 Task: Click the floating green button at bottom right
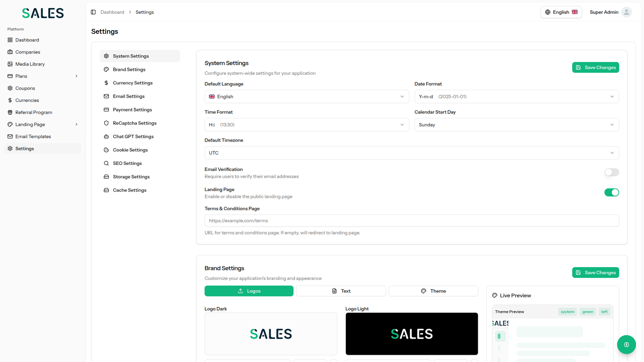point(626,345)
